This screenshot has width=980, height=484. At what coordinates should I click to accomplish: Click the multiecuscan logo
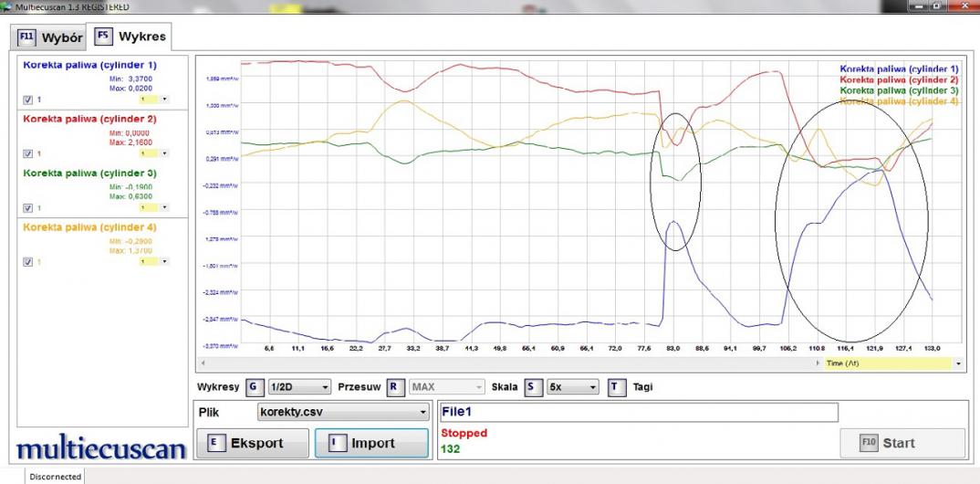point(101,449)
